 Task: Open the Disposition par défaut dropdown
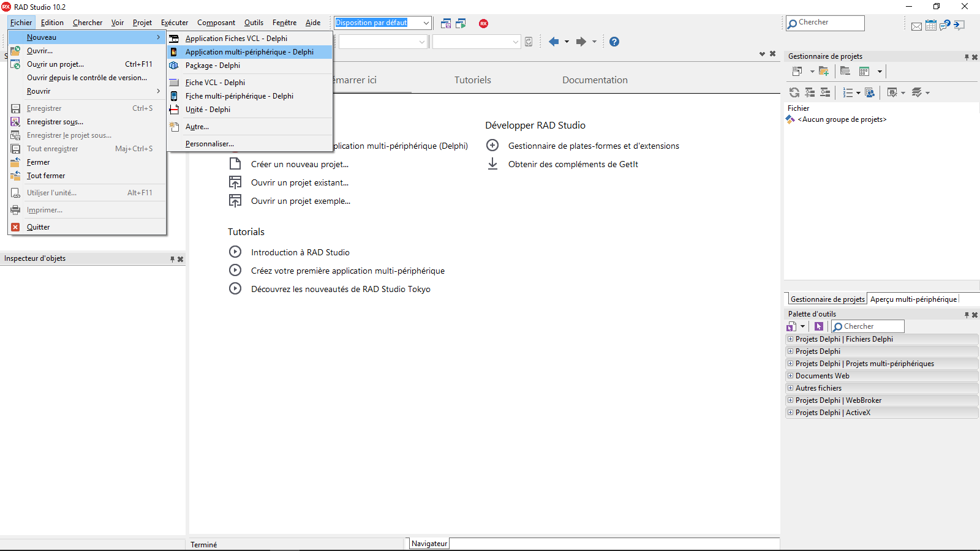[426, 23]
